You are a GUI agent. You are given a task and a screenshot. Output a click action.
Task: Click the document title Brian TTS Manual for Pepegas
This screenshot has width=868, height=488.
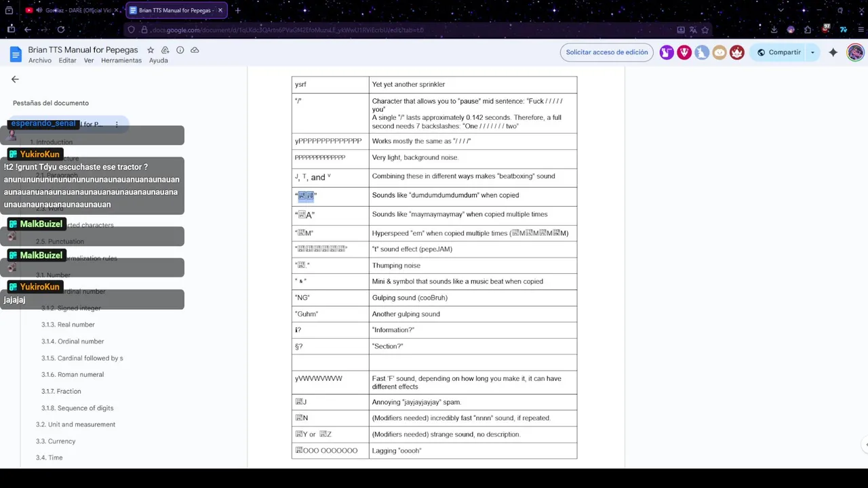[83, 50]
